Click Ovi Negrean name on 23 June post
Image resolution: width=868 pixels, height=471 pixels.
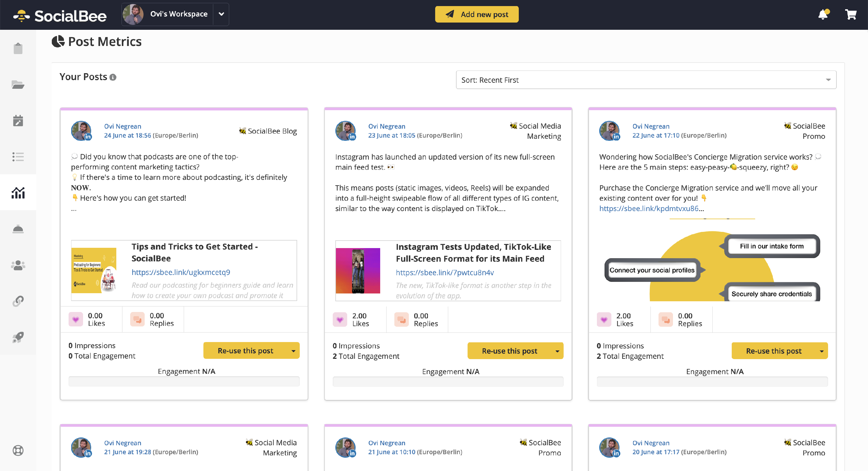click(x=387, y=126)
